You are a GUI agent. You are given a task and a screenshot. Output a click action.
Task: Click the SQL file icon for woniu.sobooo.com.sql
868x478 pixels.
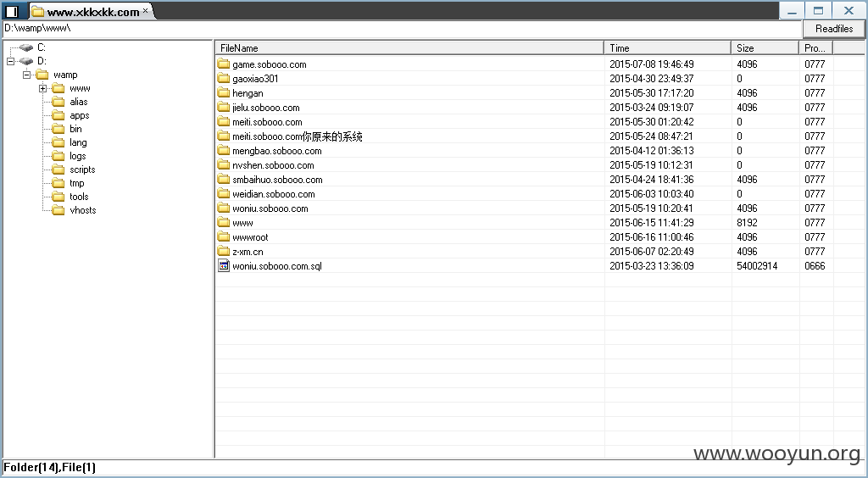click(224, 266)
